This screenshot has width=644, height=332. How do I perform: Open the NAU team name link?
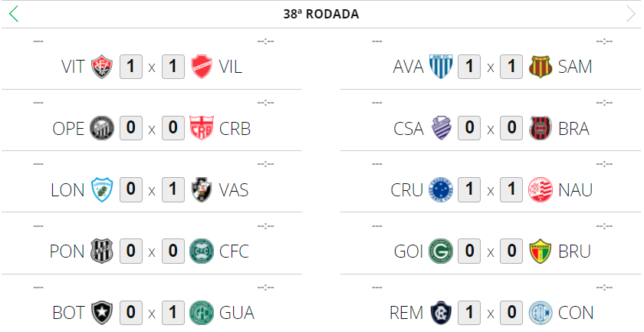click(576, 190)
